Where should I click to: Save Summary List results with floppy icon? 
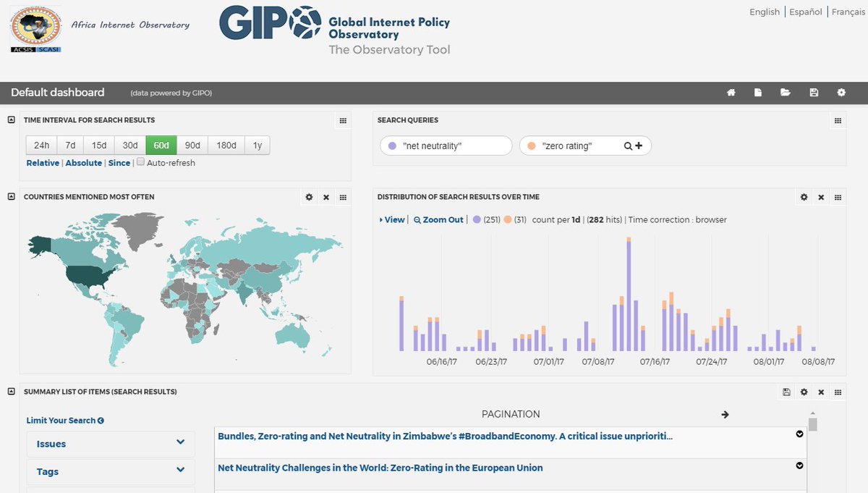pos(786,392)
